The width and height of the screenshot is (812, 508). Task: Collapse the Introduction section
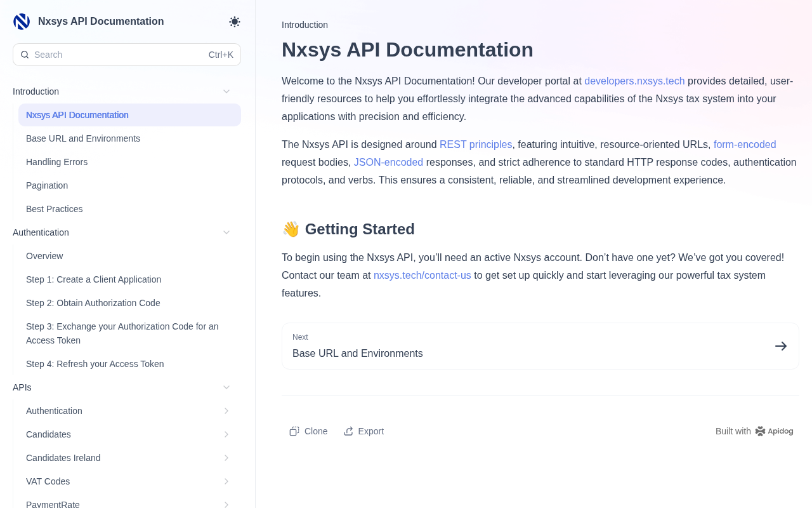coord(226,91)
